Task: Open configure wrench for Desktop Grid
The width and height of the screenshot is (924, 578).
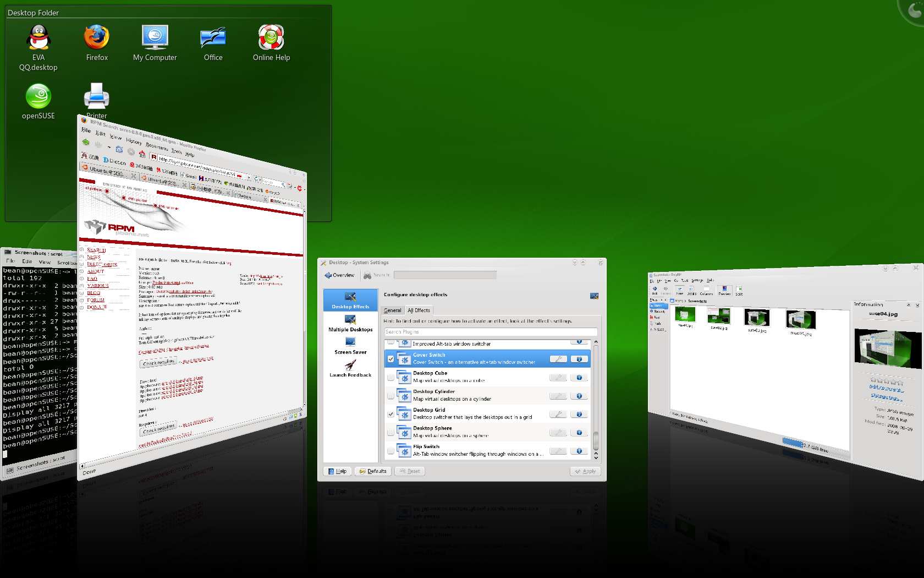Action: (558, 414)
